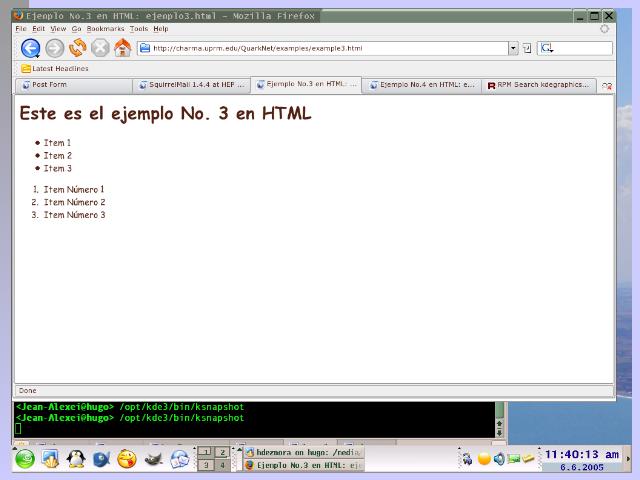Viewport: 640px width, 480px height.
Task: Click the Go button beside address bar
Action: [527, 48]
